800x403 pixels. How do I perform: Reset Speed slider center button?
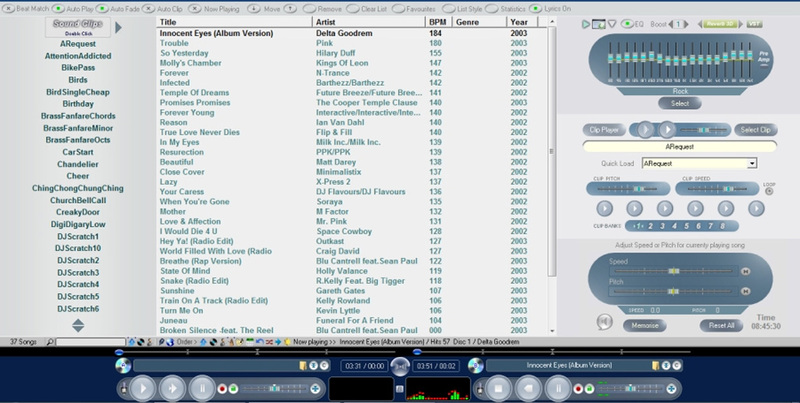click(745, 271)
